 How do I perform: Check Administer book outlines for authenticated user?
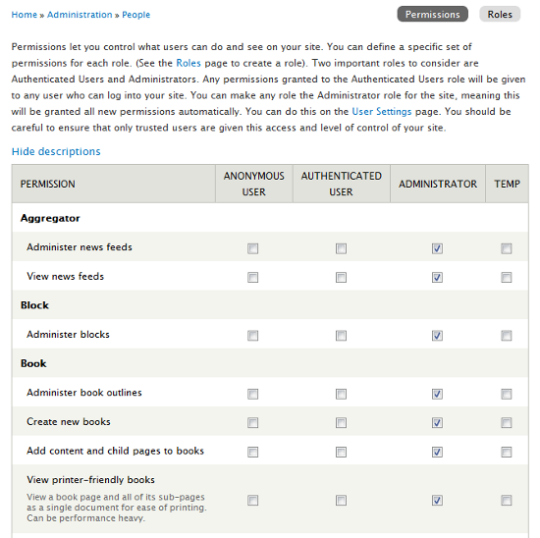click(341, 394)
